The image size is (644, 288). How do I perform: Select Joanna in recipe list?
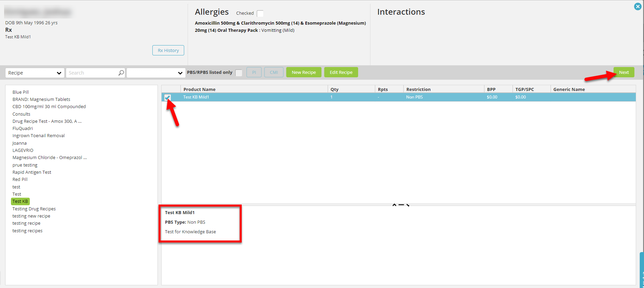point(20,143)
